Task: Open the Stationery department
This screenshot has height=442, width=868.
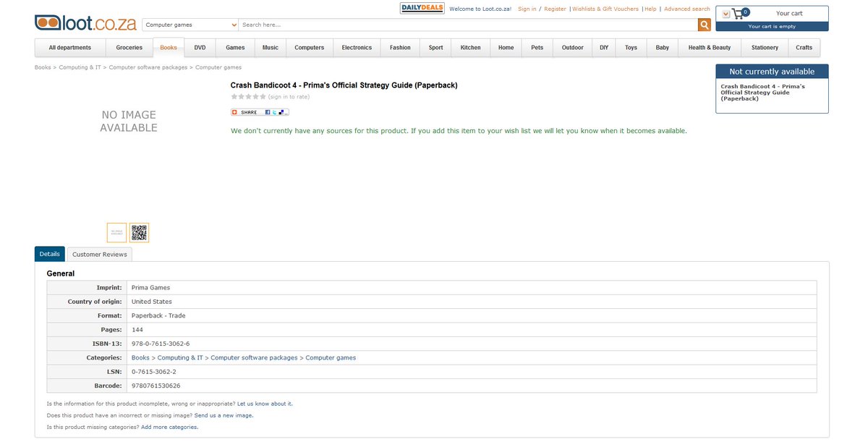Action: tap(765, 48)
